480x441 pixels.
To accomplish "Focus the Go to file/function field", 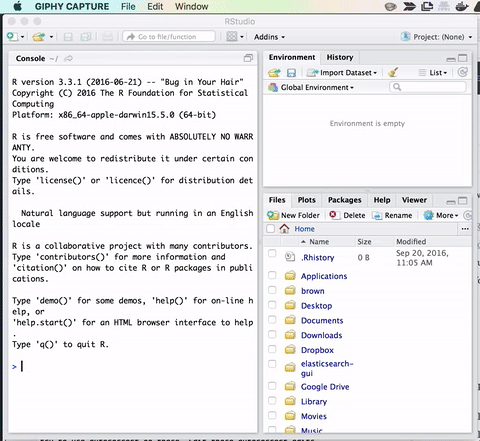I will (x=169, y=37).
